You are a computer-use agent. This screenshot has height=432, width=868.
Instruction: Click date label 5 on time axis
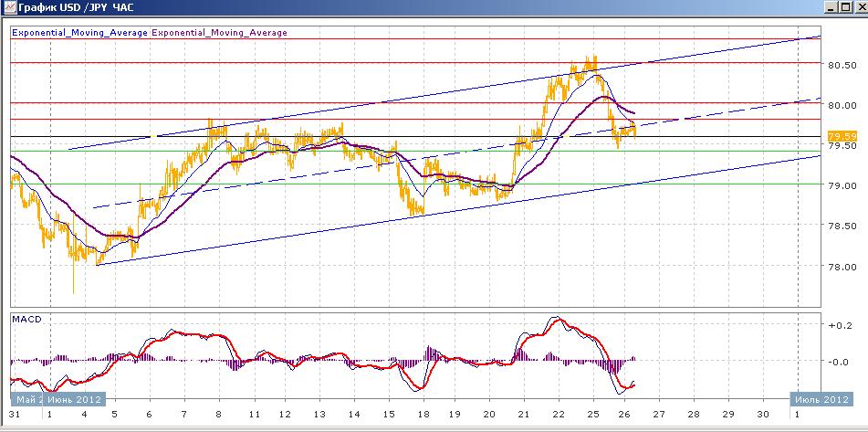(115, 415)
